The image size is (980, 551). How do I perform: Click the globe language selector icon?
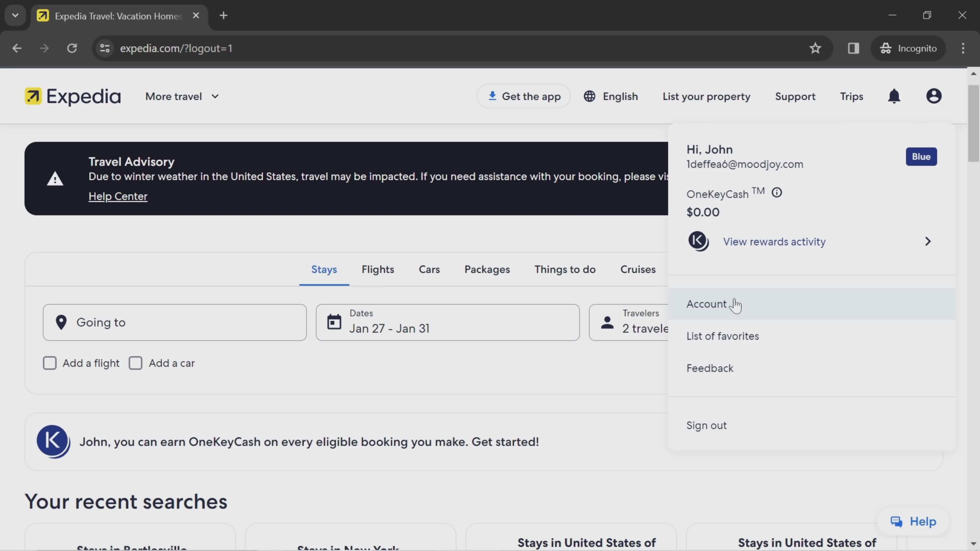pos(590,96)
